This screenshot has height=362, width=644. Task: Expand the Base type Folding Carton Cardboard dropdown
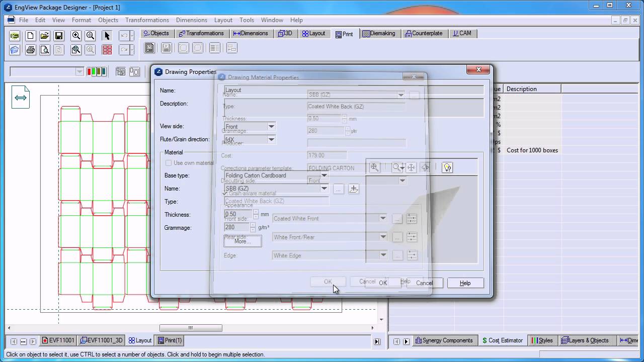(324, 175)
